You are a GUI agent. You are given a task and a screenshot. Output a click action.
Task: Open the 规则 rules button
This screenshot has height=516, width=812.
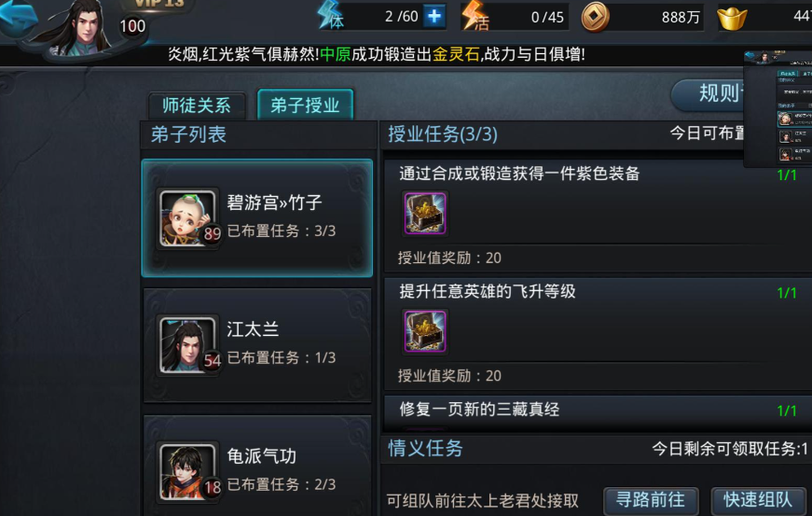point(709,94)
